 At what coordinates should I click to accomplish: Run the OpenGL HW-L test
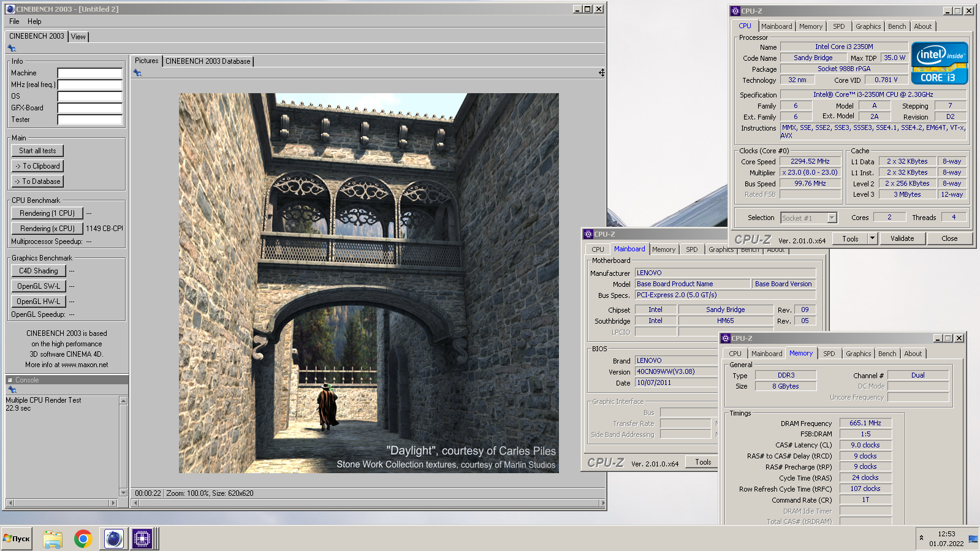point(39,302)
